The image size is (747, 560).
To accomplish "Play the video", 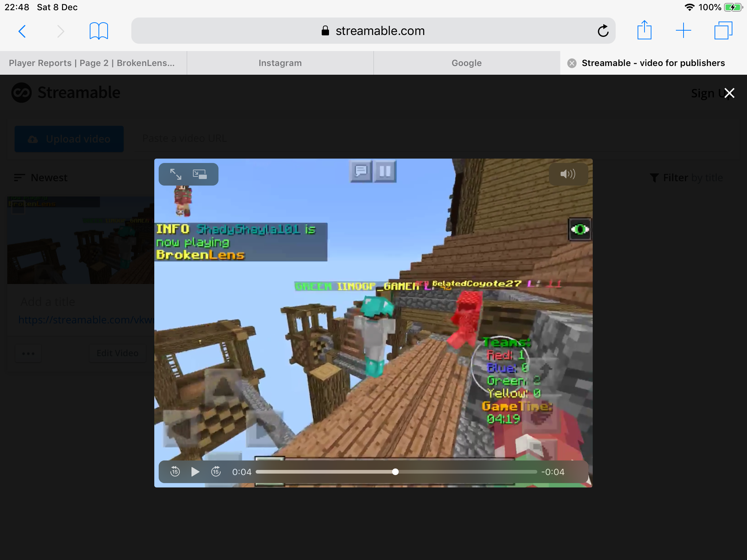I will point(195,472).
